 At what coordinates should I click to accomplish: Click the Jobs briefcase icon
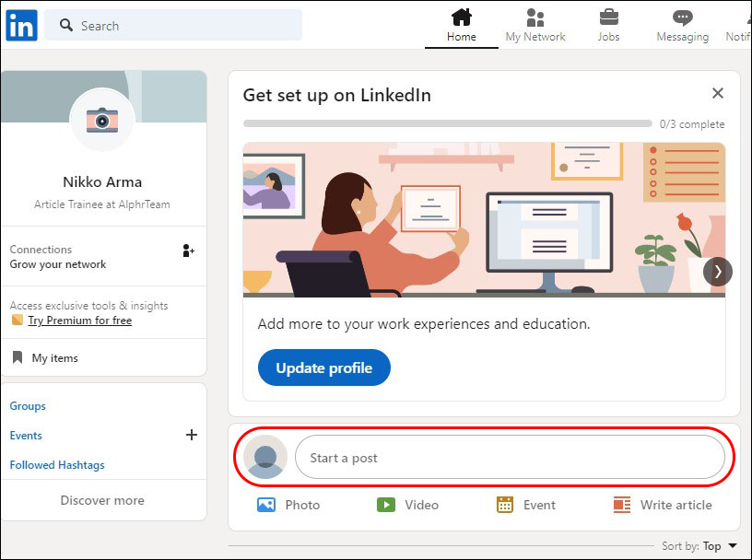pyautogui.click(x=608, y=17)
